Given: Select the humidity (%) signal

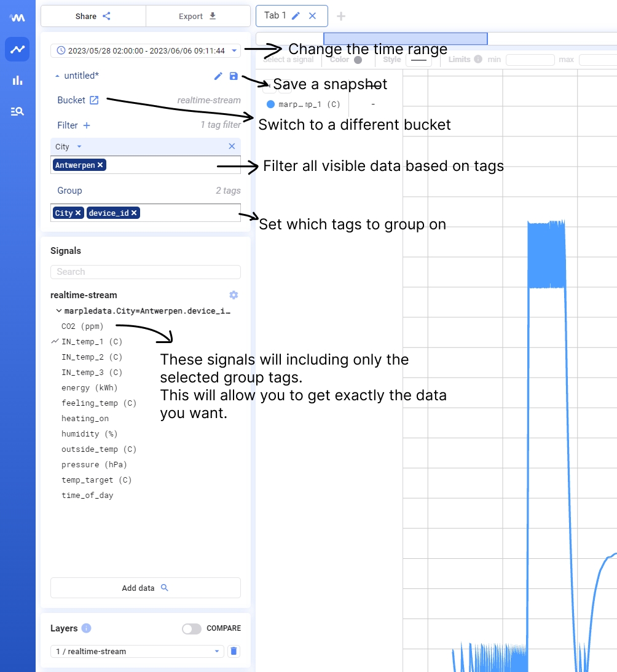Looking at the screenshot, I should (x=89, y=434).
